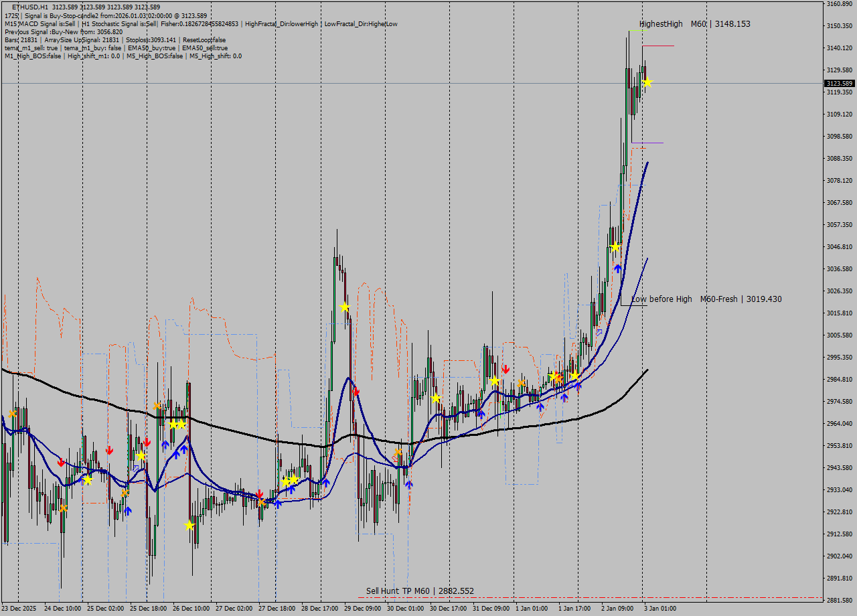Select the red down arrow near 31 Dec 09:00

coord(505,368)
